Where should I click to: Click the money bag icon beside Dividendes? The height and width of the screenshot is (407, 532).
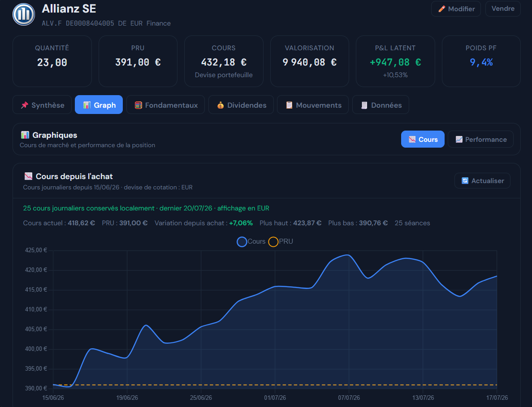(x=221, y=105)
